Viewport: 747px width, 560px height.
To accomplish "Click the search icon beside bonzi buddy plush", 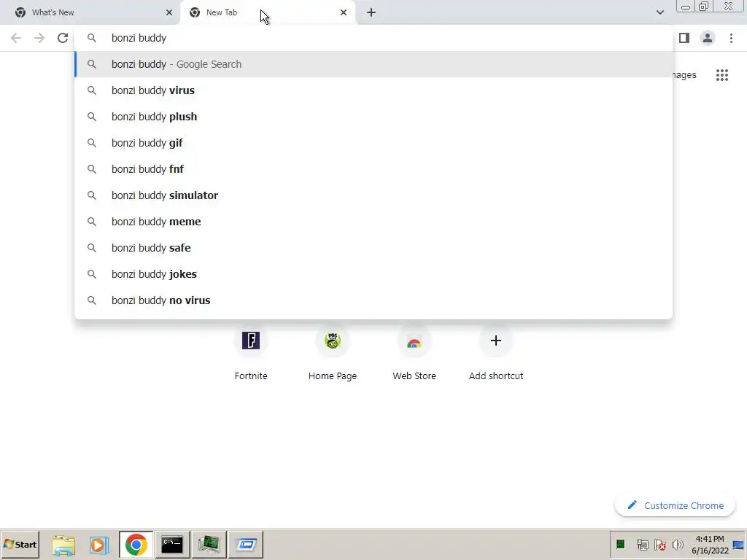I will (91, 117).
